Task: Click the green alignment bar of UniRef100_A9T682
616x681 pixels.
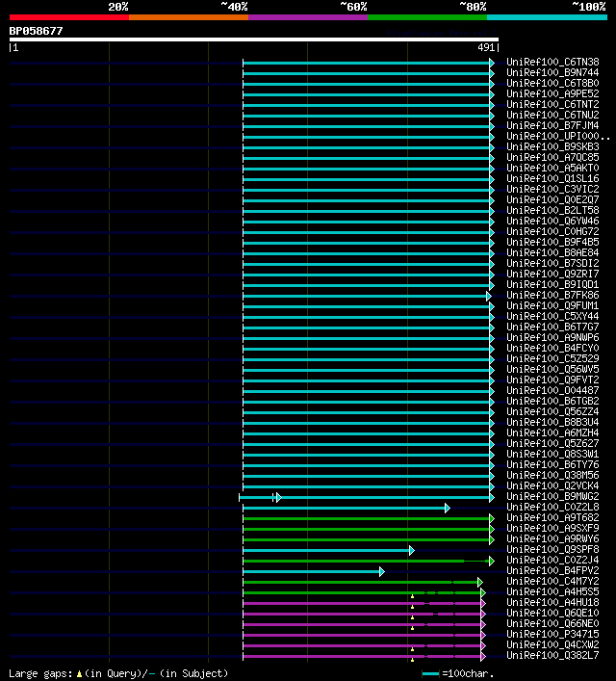Action: click(366, 518)
